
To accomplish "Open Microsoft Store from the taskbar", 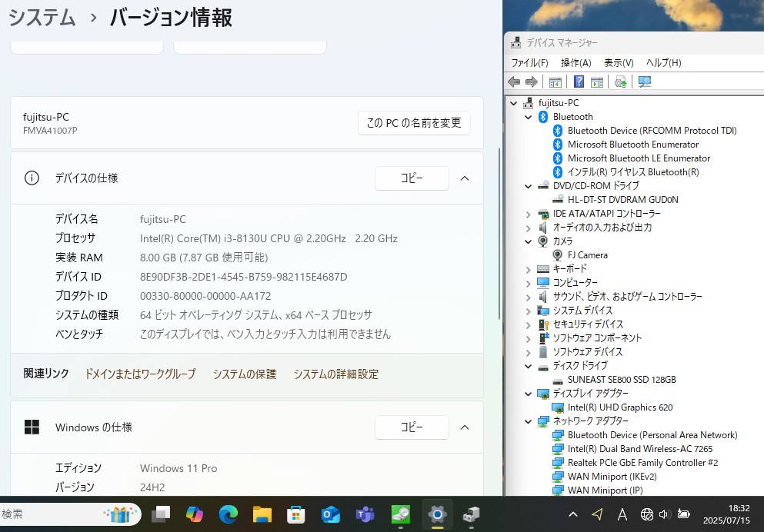I will point(295,514).
